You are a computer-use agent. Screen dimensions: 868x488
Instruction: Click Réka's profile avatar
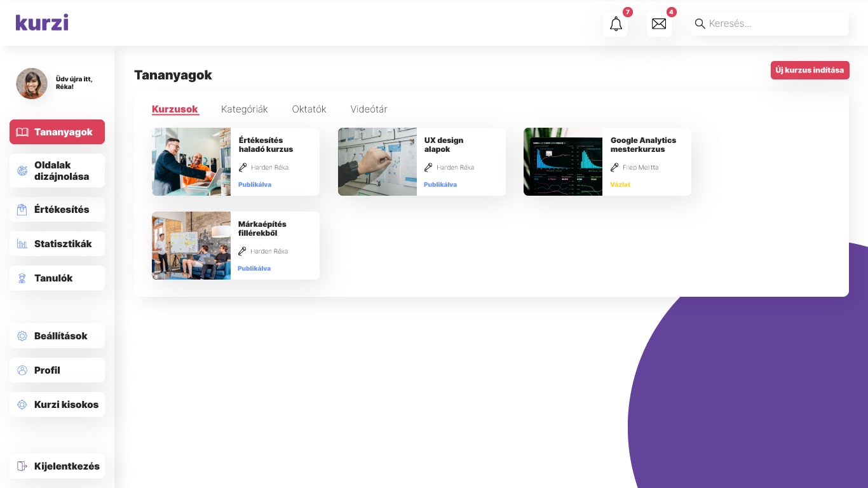(32, 83)
